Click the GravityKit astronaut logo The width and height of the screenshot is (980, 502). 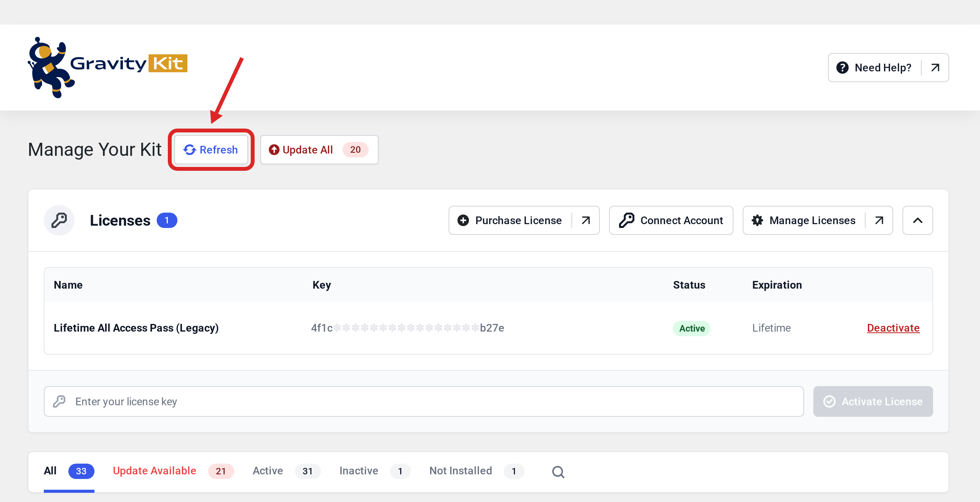coord(108,68)
